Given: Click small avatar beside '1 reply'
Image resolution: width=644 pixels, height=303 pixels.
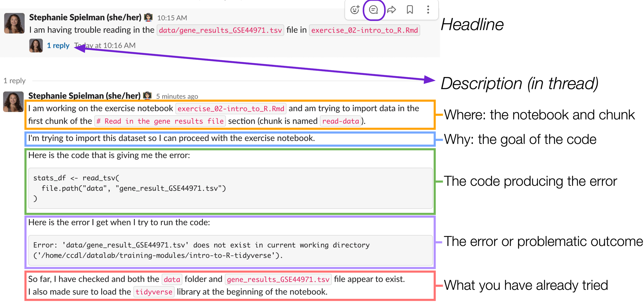Looking at the screenshot, I should tap(36, 45).
